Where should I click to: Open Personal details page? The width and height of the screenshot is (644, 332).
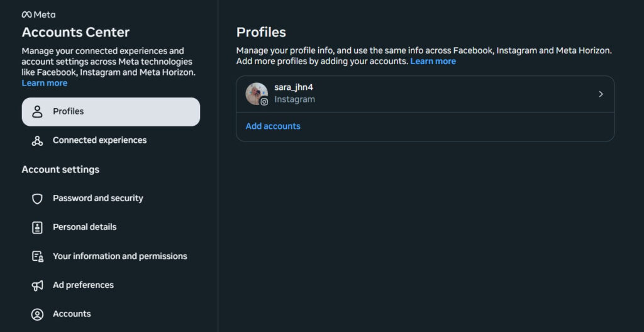pyautogui.click(x=111, y=228)
